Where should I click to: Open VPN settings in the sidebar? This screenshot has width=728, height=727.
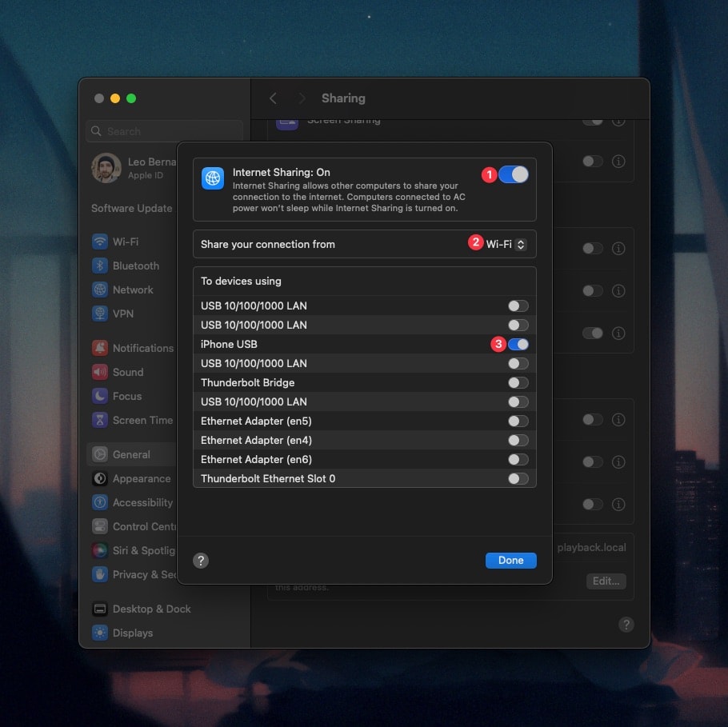(x=121, y=313)
